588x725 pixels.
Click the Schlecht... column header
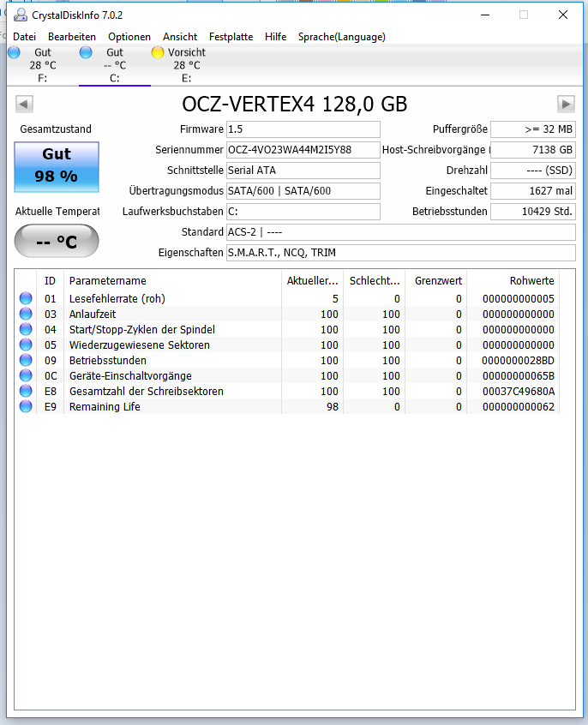(375, 281)
